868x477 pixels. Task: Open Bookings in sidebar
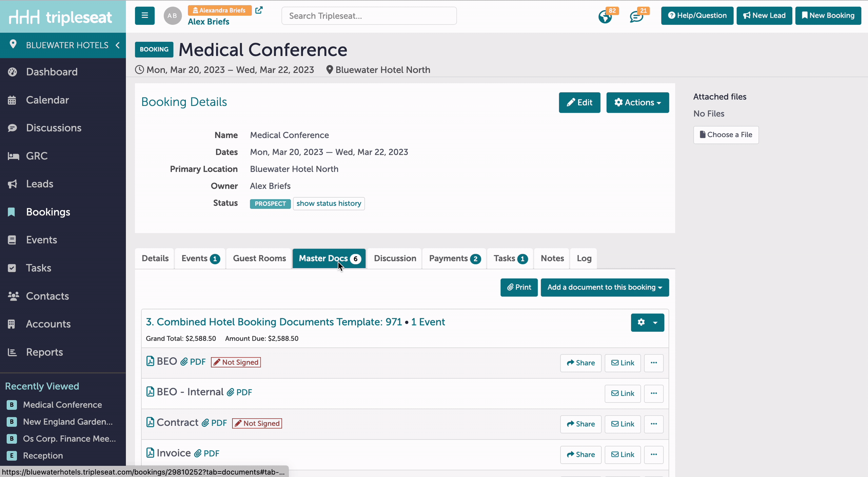pyautogui.click(x=48, y=212)
